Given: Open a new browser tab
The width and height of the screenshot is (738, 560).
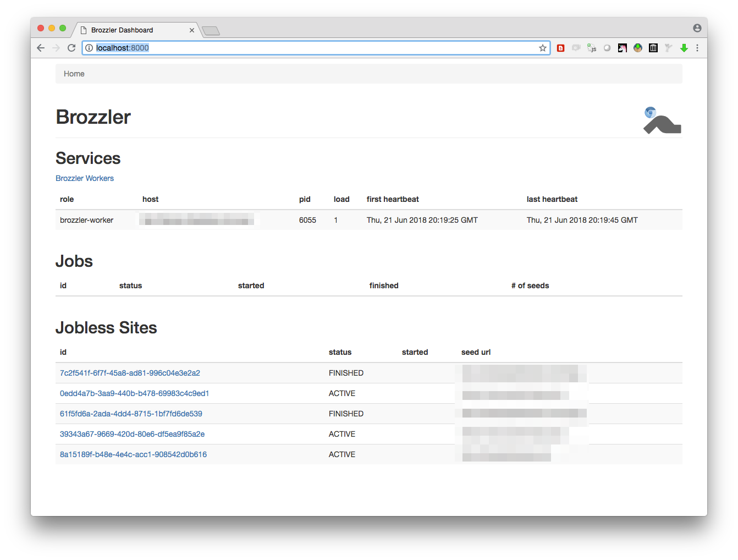Looking at the screenshot, I should click(211, 31).
